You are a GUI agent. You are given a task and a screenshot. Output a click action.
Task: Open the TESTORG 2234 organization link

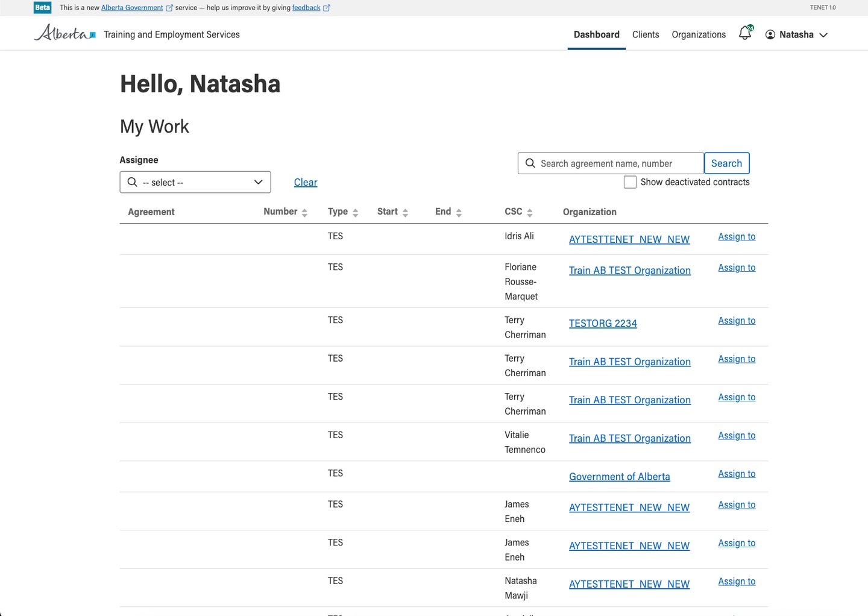[x=603, y=324]
